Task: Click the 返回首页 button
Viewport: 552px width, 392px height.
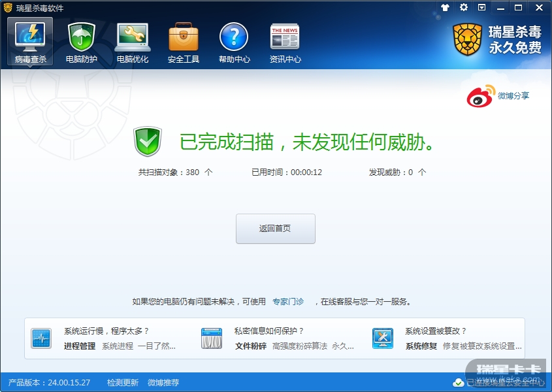Action: click(275, 229)
